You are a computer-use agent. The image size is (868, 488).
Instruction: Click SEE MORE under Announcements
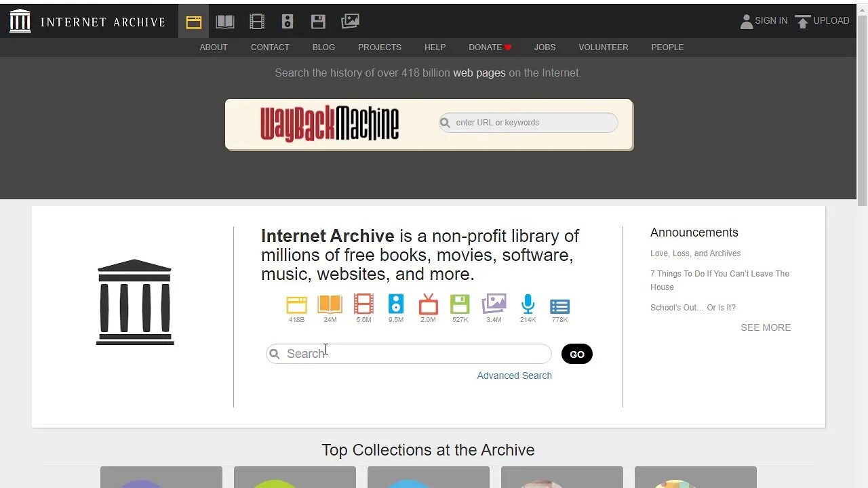766,327
